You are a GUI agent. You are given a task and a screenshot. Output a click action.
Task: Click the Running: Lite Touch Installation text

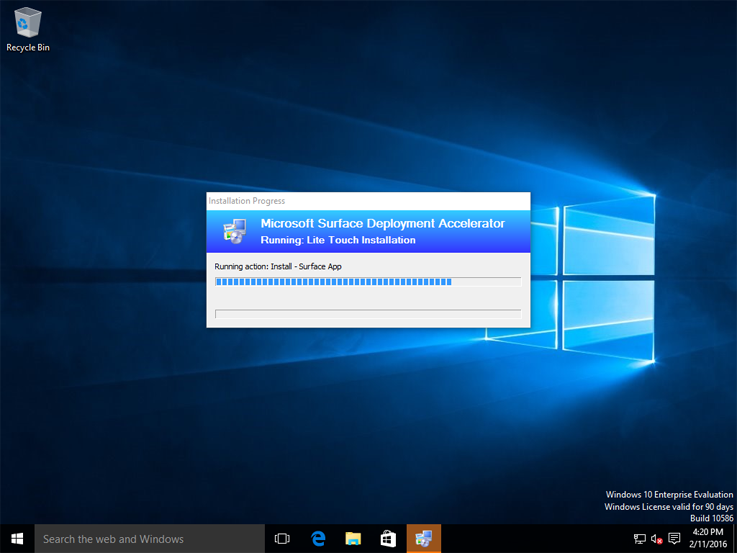(x=338, y=240)
